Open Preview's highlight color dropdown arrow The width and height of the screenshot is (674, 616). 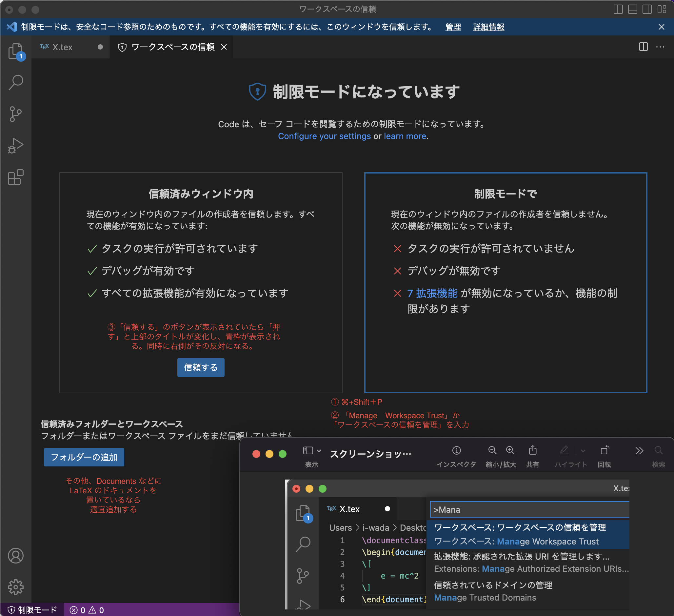583,451
